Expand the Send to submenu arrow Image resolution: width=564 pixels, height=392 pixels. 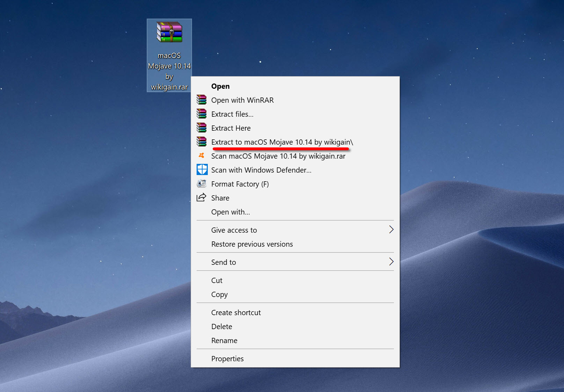tap(391, 262)
